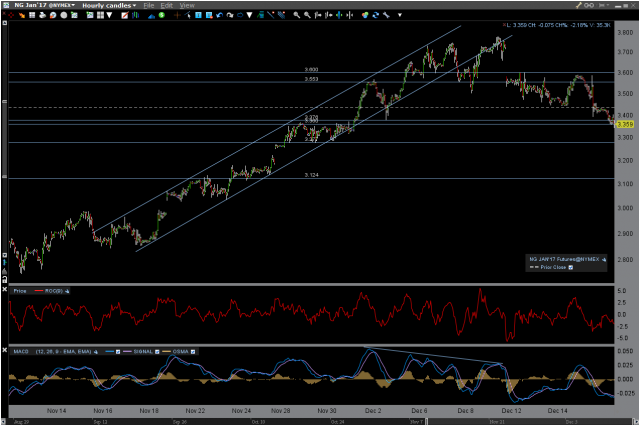Click the 3.800 price axis label

[x=625, y=33]
